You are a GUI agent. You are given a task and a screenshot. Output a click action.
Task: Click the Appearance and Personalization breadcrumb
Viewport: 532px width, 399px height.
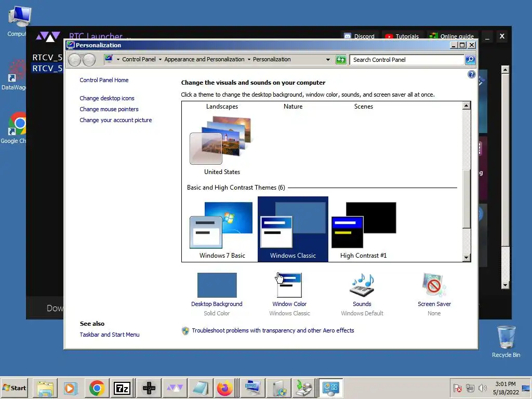204,59
